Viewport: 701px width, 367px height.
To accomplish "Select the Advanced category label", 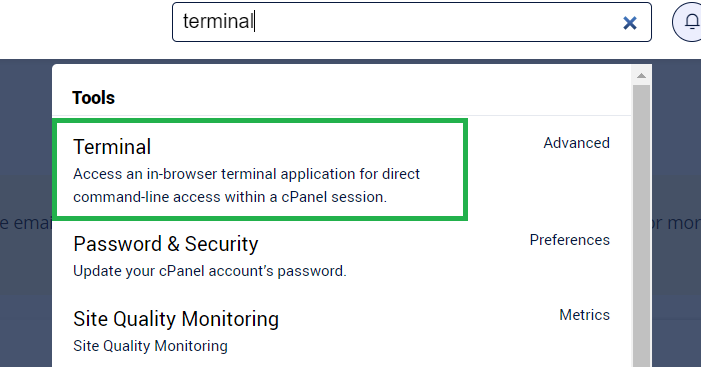I will [x=576, y=143].
